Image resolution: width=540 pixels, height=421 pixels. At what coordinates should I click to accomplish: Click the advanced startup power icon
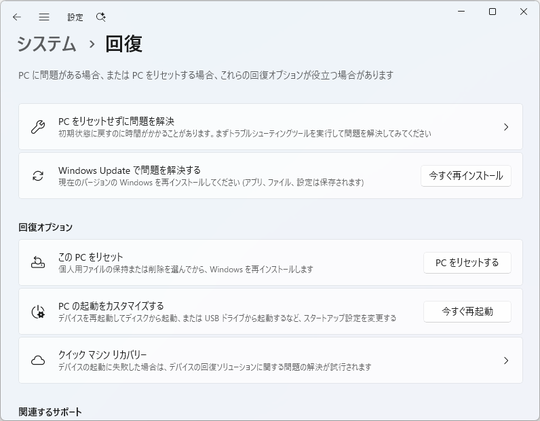(38, 312)
